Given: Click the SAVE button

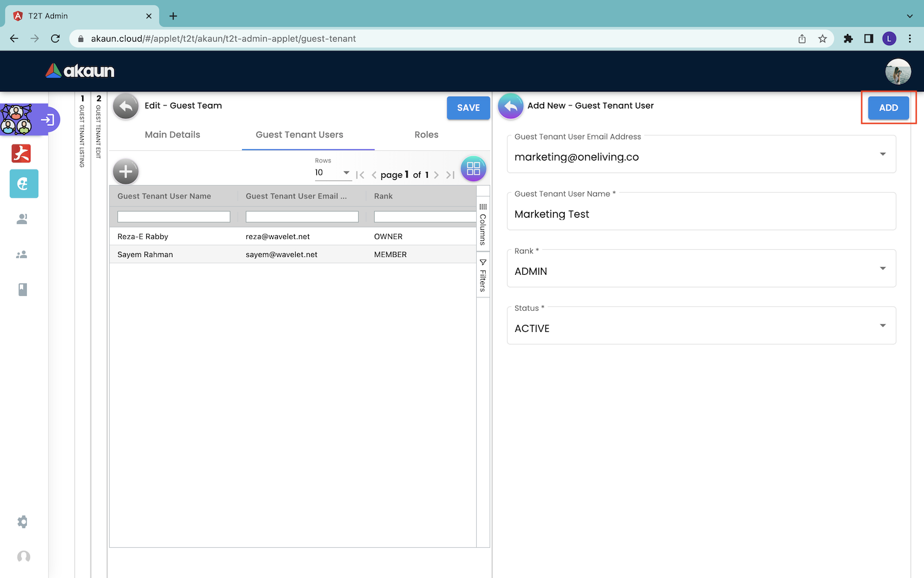Looking at the screenshot, I should click(468, 108).
